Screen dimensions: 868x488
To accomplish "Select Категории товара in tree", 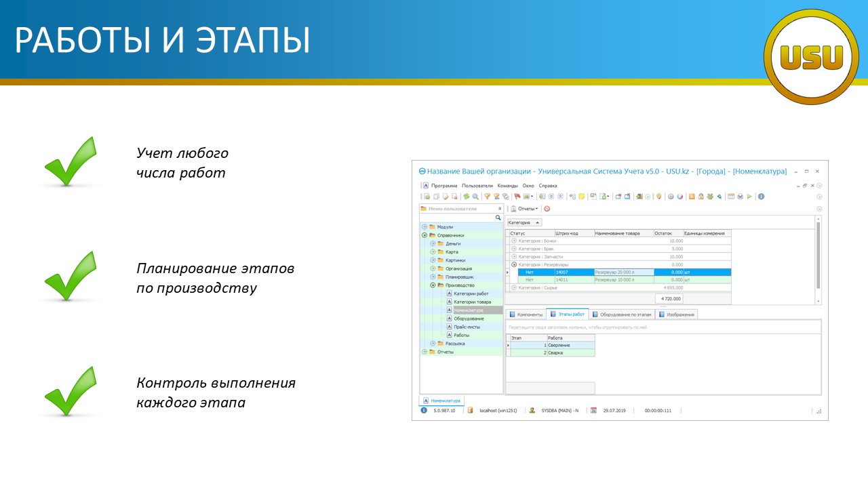I will coord(473,302).
